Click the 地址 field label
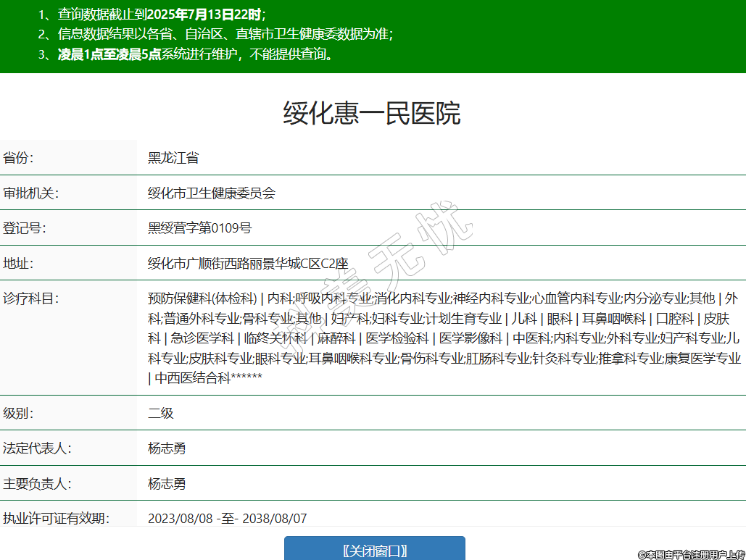Screen dimensions: 746x560 click(x=19, y=263)
